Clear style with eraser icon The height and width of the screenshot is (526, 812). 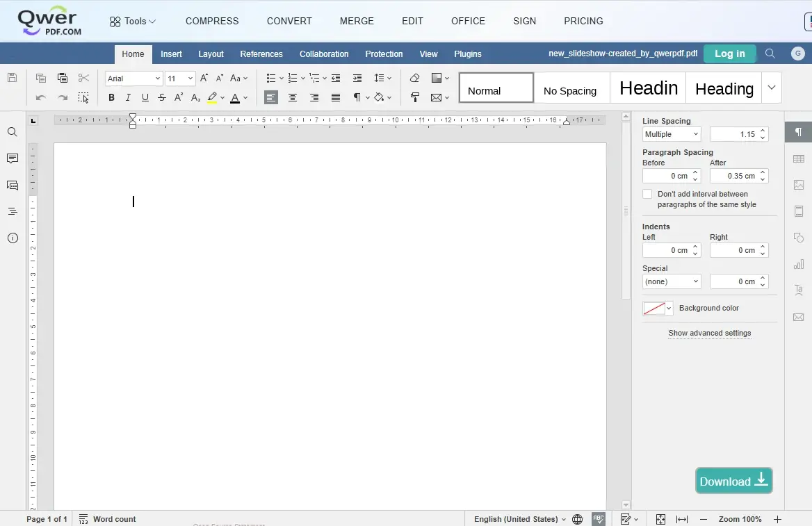(414, 79)
